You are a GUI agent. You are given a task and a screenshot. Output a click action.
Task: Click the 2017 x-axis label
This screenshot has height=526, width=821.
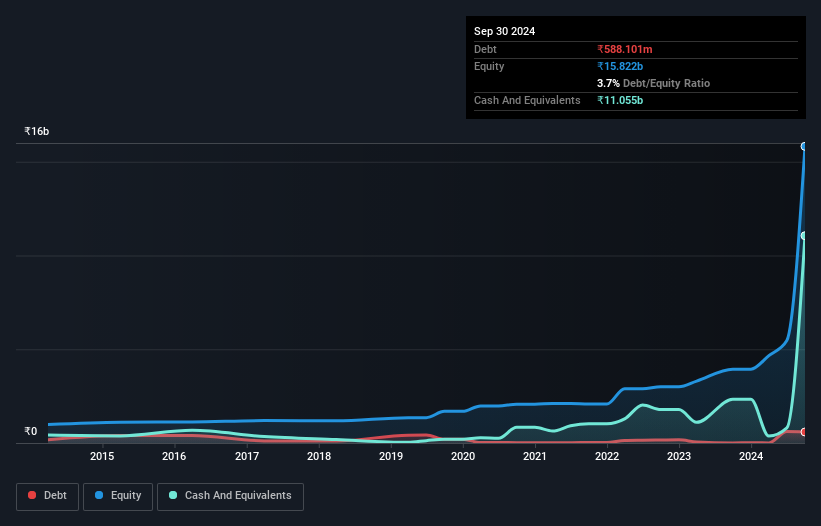pos(247,456)
